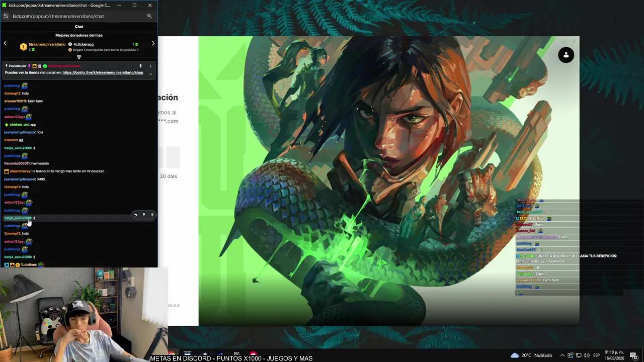Open 4clickersqq donor name

click(84, 44)
